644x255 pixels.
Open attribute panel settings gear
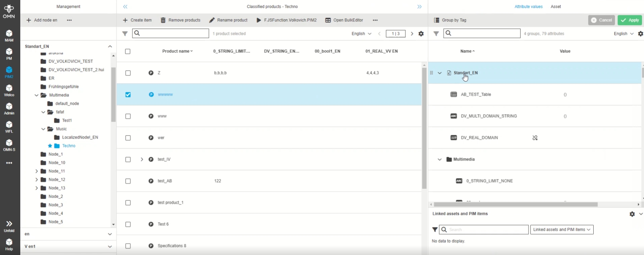(x=641, y=34)
